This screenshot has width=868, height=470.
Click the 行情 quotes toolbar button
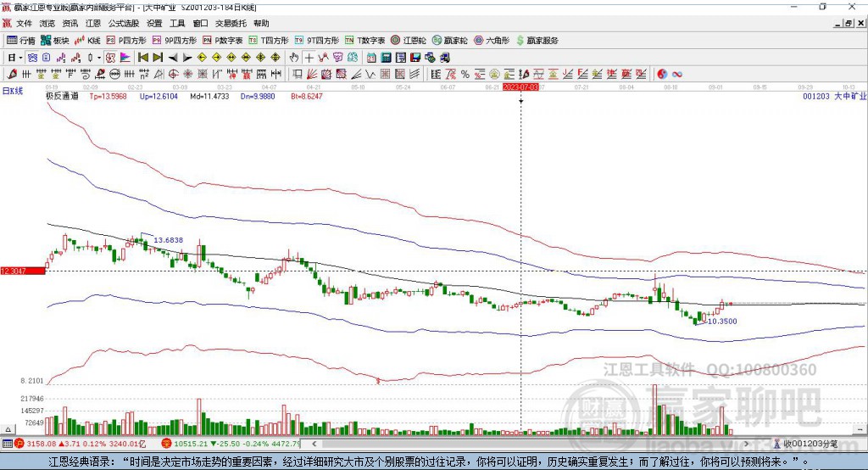(21, 41)
